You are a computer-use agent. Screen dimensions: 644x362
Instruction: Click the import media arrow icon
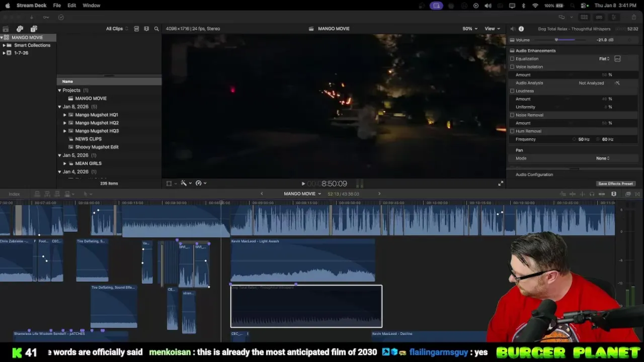coord(32,17)
